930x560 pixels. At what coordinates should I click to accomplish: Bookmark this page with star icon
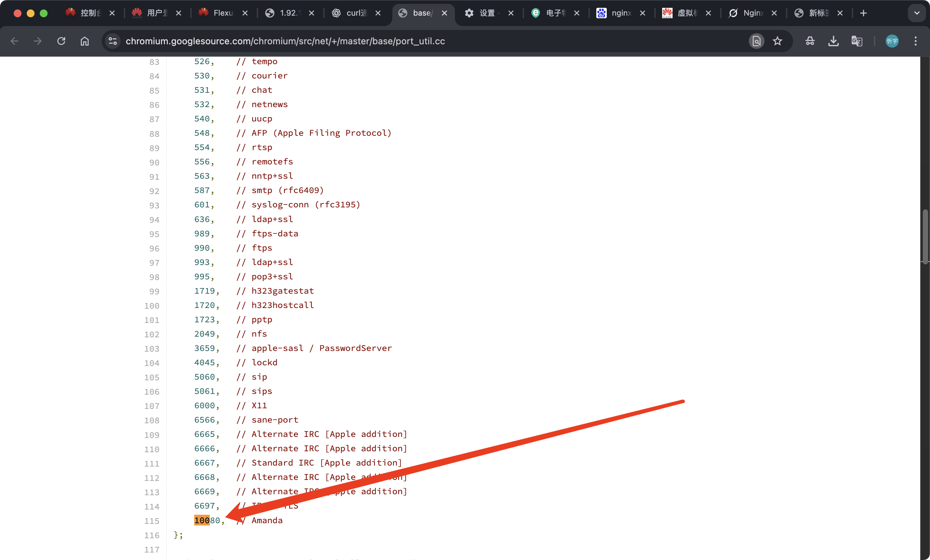pyautogui.click(x=777, y=41)
